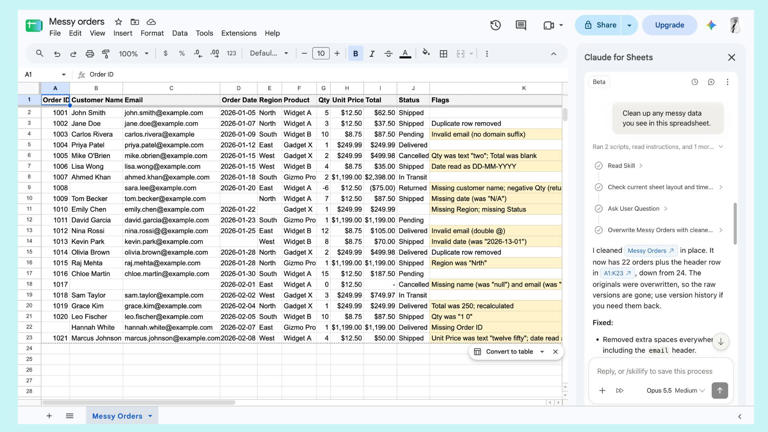Click the font size field showing 10
This screenshot has height=432, width=768.
320,54
